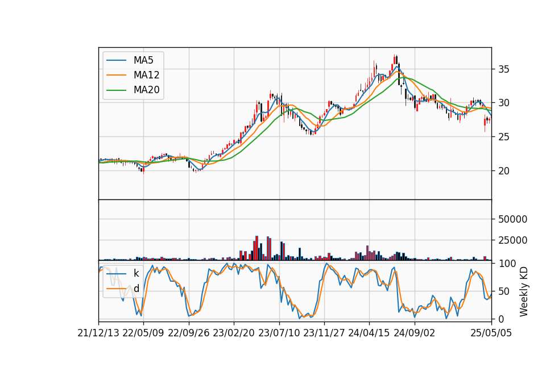Click the 22/09/26 date axis label
The image size is (546, 392).
pos(188,333)
